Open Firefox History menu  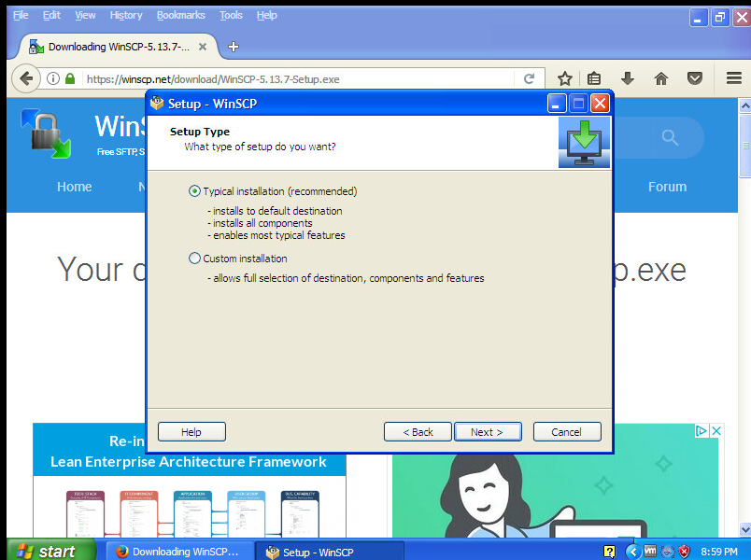coord(126,15)
